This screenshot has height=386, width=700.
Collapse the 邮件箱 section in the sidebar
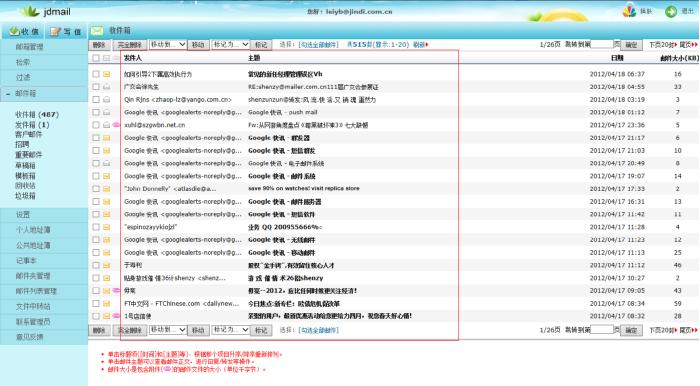[x=8, y=94]
